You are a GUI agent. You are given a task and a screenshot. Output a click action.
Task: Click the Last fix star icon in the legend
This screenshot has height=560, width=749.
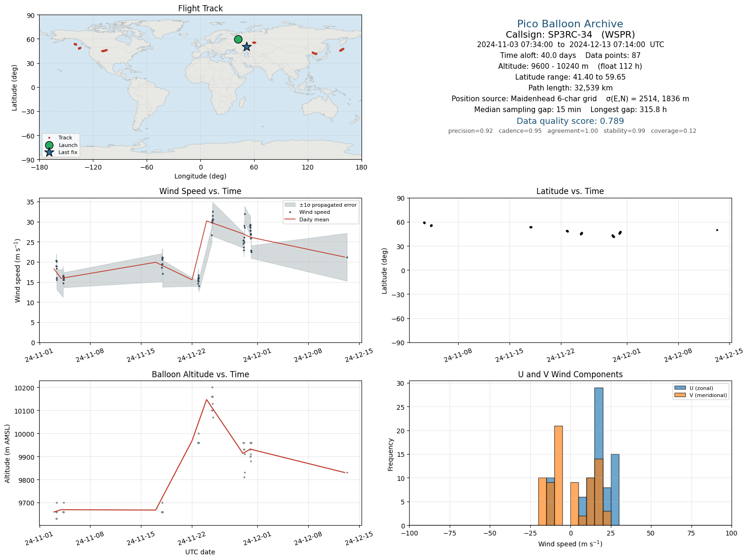click(49, 152)
